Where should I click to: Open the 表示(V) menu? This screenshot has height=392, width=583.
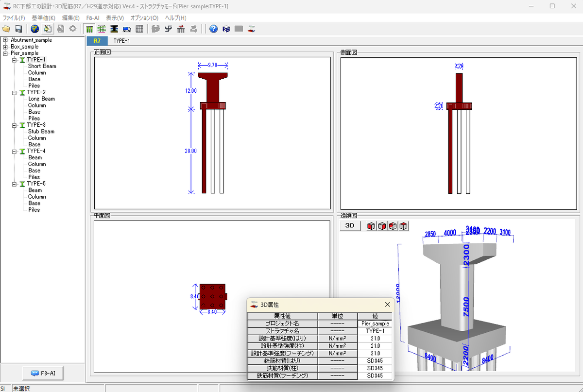(115, 18)
